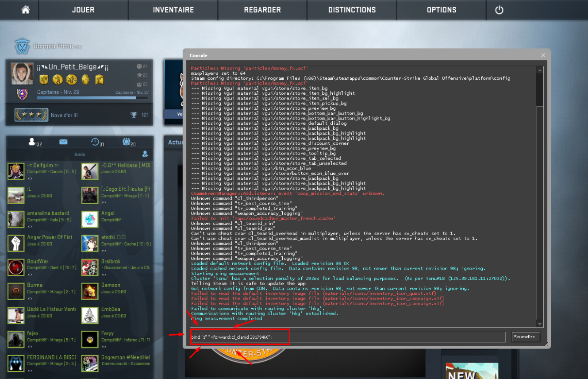588x379 pixels.
Task: Click the '_master_french.cache' failed init line
Action: pyautogui.click(x=263, y=218)
